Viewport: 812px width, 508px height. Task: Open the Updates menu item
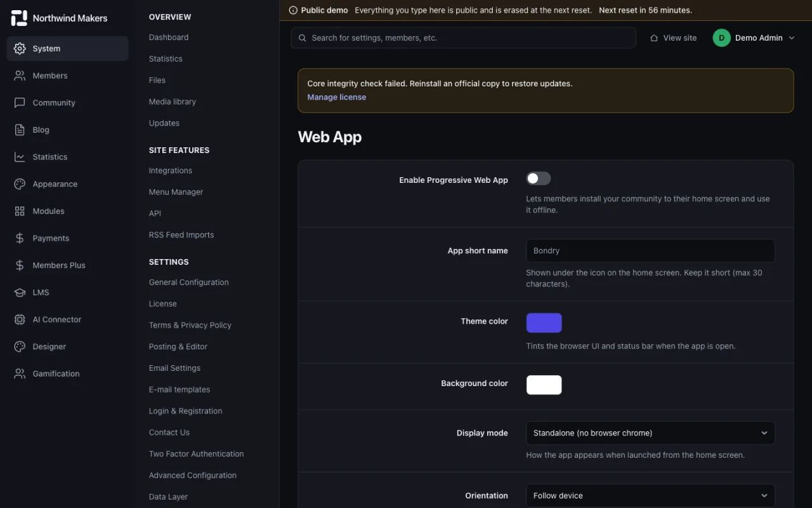(x=164, y=123)
